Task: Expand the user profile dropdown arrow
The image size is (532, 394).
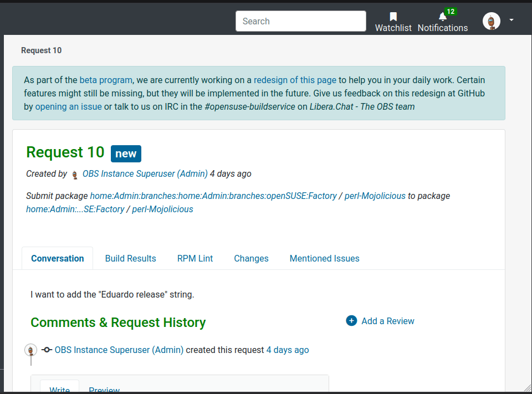Action: (x=511, y=20)
